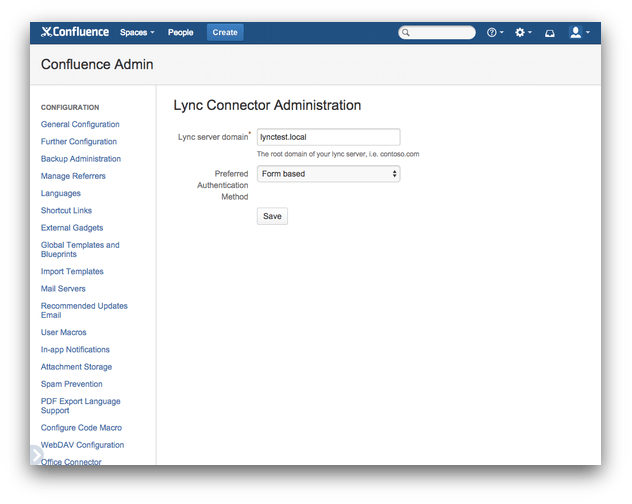Click into the header search box

437,32
